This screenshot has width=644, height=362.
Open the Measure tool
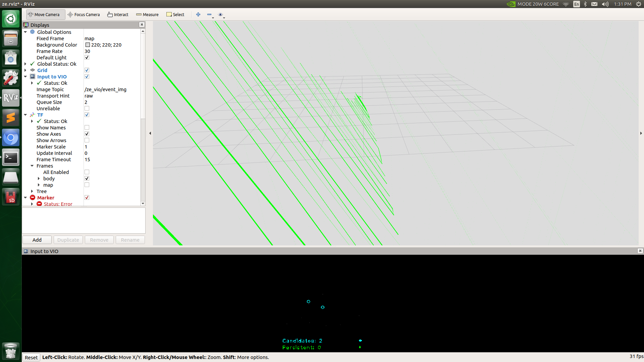pyautogui.click(x=147, y=14)
